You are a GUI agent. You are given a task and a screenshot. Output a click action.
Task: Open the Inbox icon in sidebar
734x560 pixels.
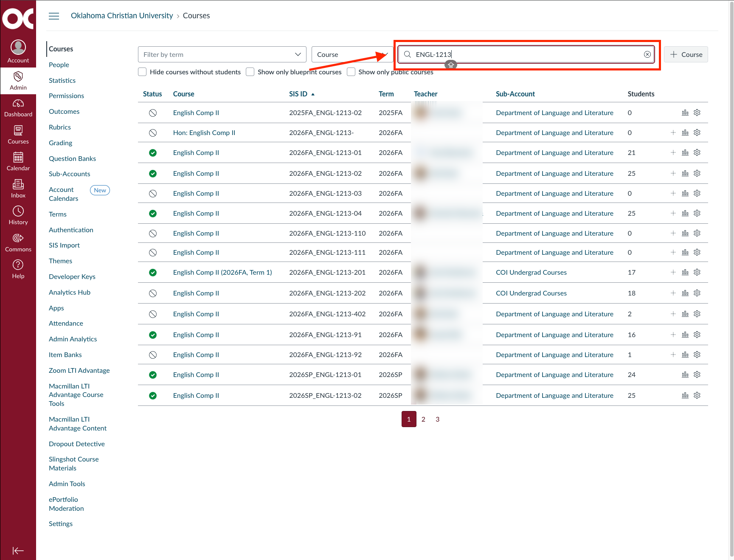18,189
